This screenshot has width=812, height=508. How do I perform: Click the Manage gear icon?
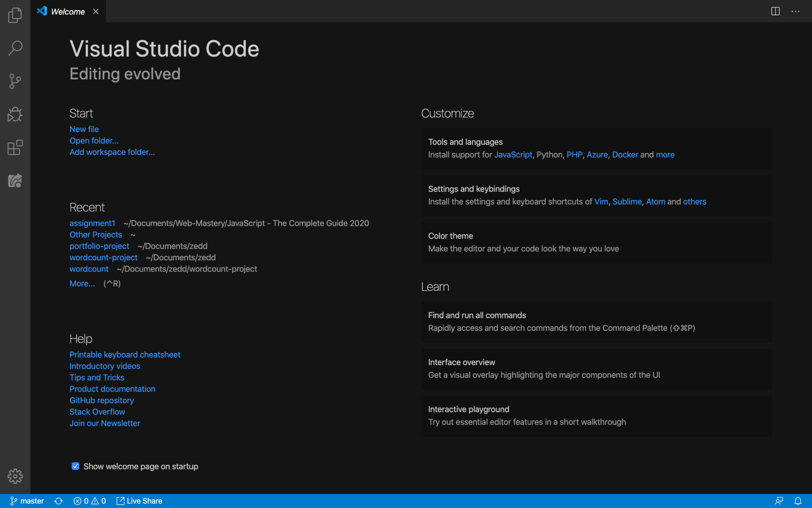click(x=15, y=476)
